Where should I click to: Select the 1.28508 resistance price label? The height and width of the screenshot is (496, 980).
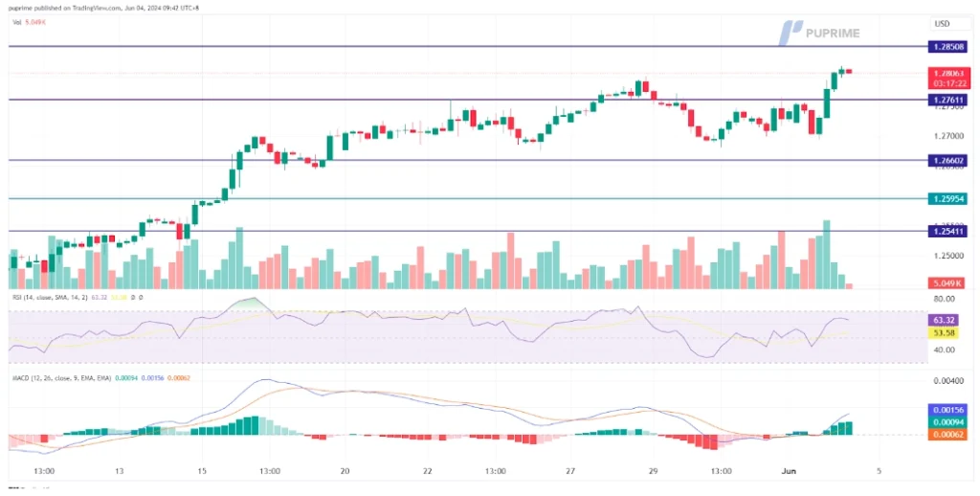pyautogui.click(x=947, y=46)
